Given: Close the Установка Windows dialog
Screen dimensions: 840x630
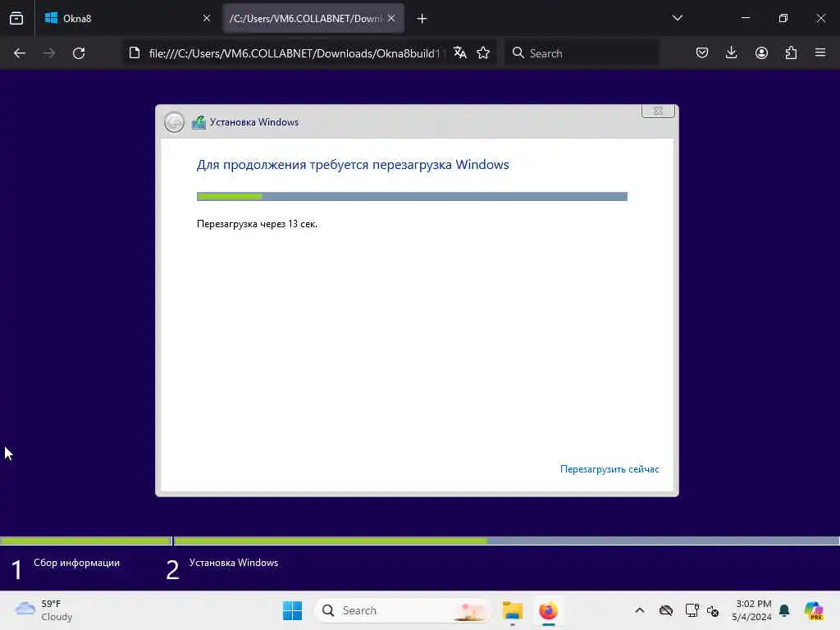Looking at the screenshot, I should tap(658, 111).
